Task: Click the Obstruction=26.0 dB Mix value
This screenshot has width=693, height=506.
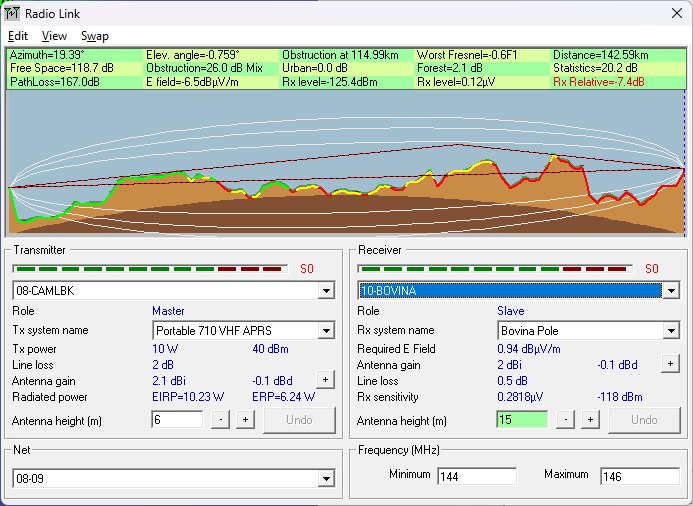Action: click(x=204, y=68)
